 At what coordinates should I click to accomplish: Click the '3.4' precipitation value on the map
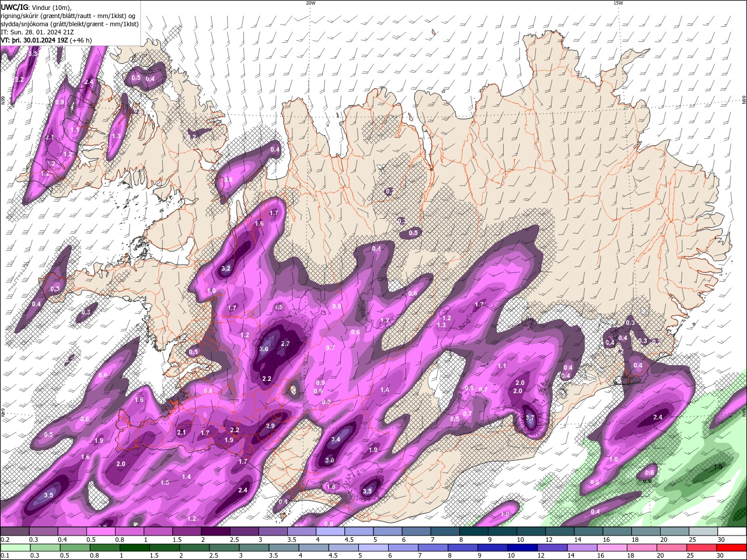(x=336, y=440)
